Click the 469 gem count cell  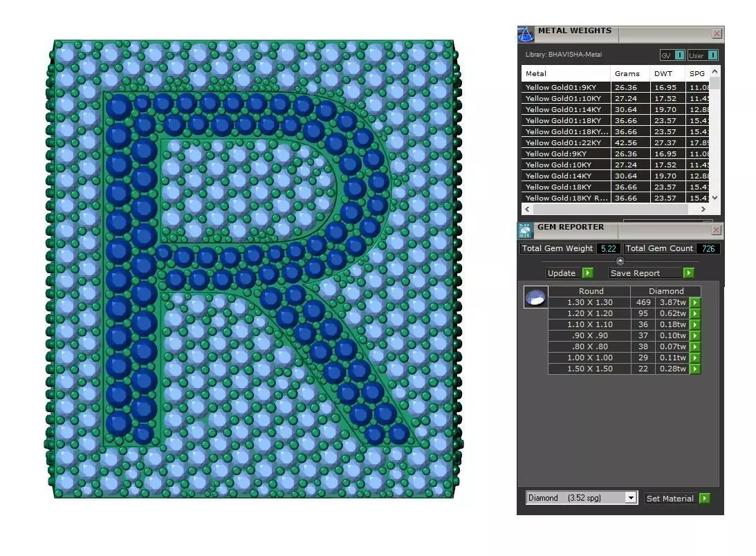click(x=643, y=302)
